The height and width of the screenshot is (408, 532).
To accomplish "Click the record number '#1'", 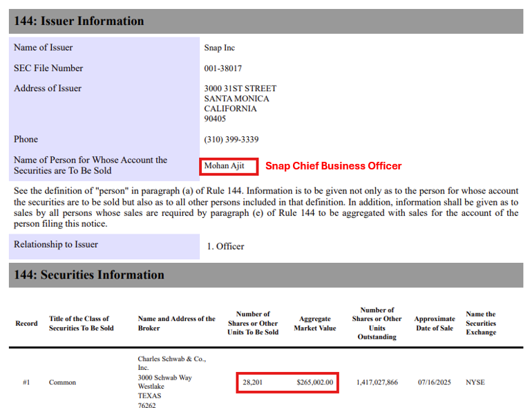I will pos(26,382).
